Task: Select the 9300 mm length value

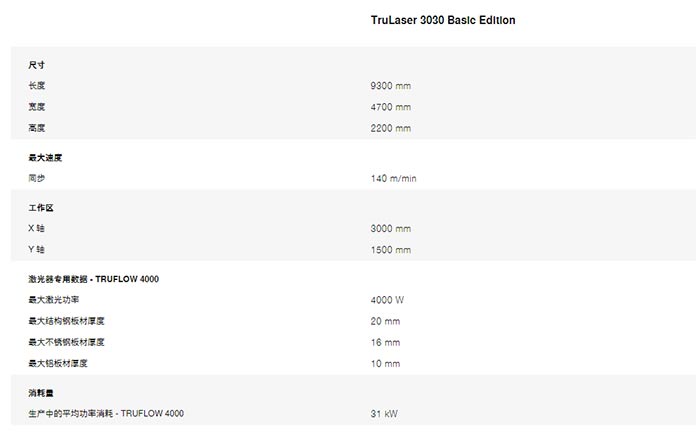Action: (391, 86)
